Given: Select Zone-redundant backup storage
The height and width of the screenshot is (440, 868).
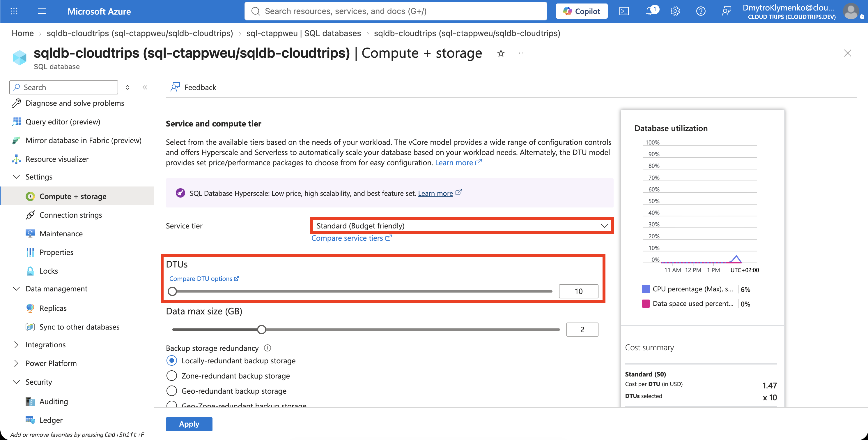Looking at the screenshot, I should pyautogui.click(x=171, y=376).
